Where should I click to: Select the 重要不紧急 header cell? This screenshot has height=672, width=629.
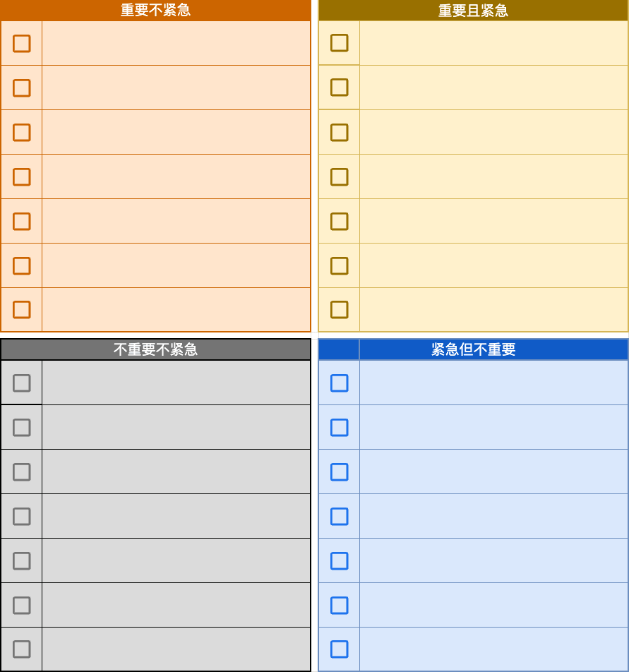(155, 11)
